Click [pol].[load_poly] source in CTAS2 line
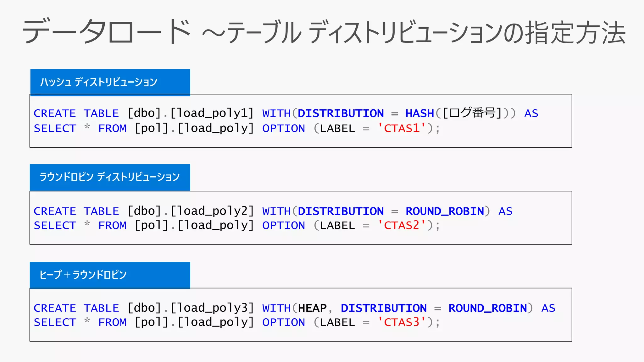 pyautogui.click(x=194, y=226)
